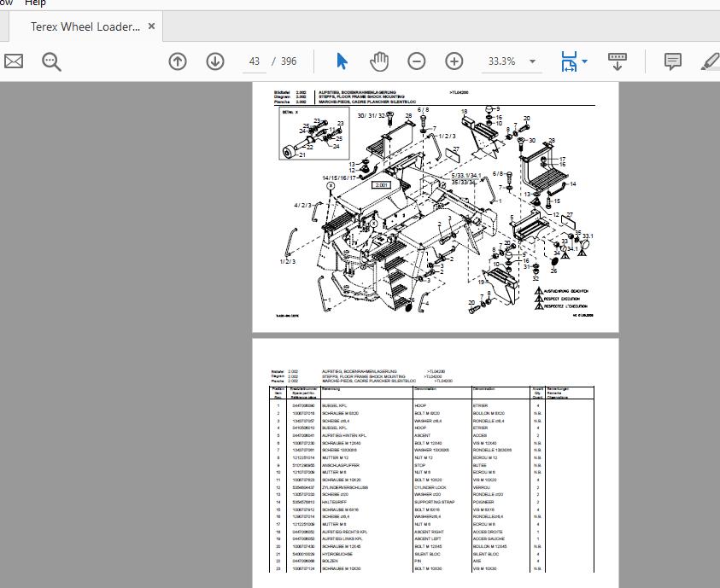This screenshot has width=720, height=588.
Task: Go to the previous page with up arrow
Action: tap(178, 61)
